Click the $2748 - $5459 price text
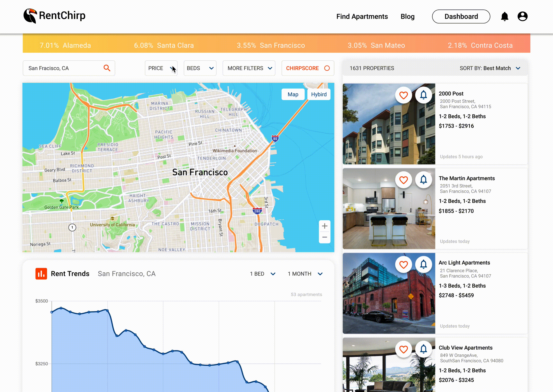The width and height of the screenshot is (553, 392). pos(456,295)
